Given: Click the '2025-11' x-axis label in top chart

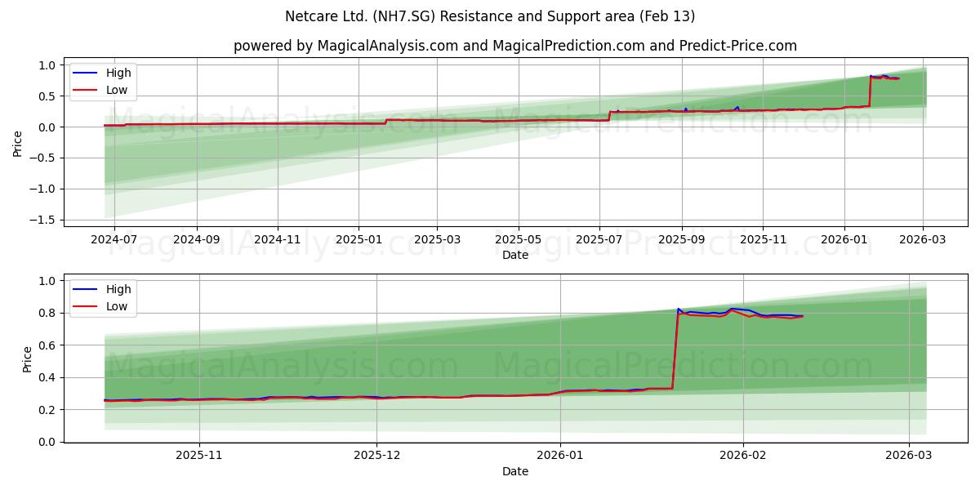Looking at the screenshot, I should (763, 241).
